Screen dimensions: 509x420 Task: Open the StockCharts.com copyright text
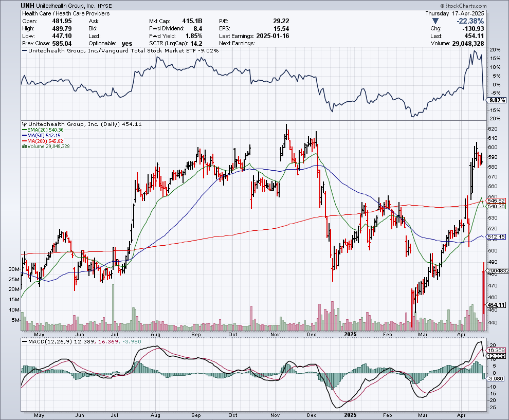point(464,6)
